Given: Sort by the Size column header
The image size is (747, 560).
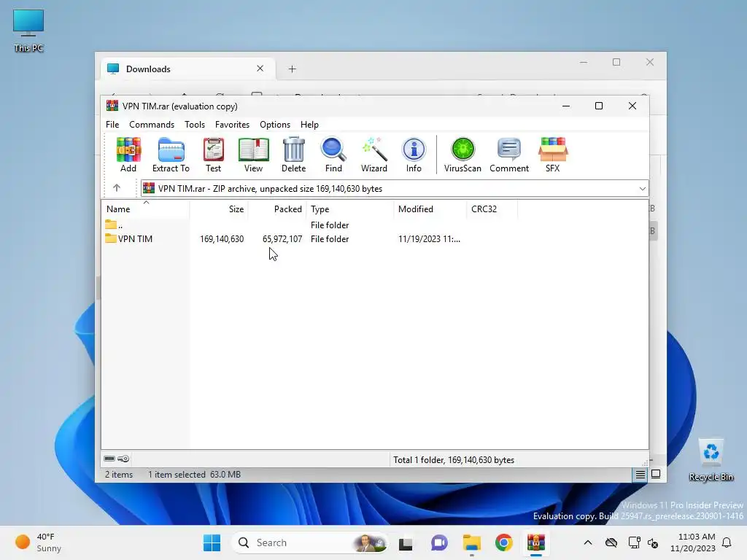Looking at the screenshot, I should [219, 209].
